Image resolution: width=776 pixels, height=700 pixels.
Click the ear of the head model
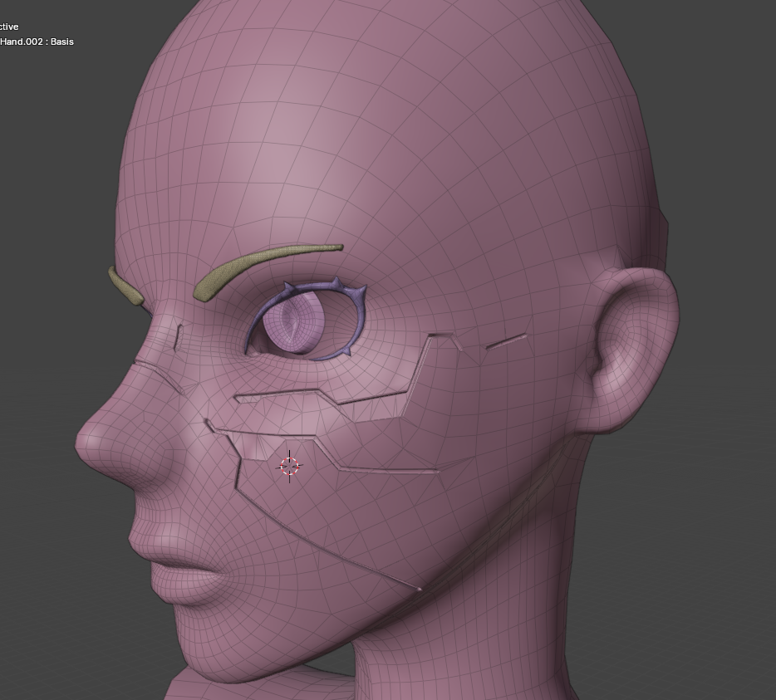pyautogui.click(x=636, y=351)
